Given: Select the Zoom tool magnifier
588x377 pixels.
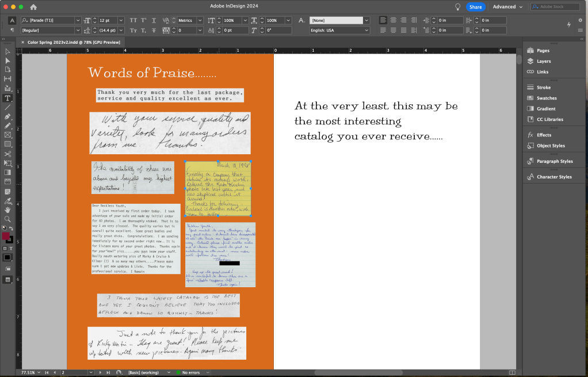Looking at the screenshot, I should [7, 219].
